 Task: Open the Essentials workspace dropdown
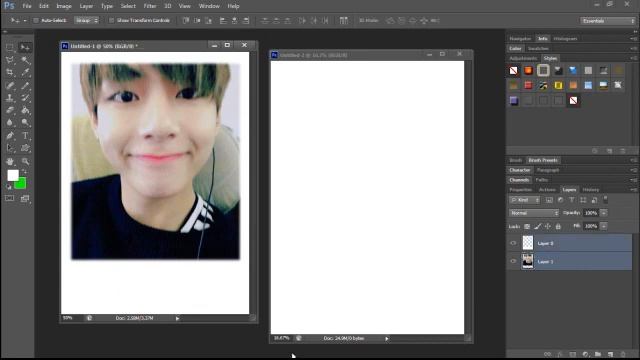[x=608, y=20]
